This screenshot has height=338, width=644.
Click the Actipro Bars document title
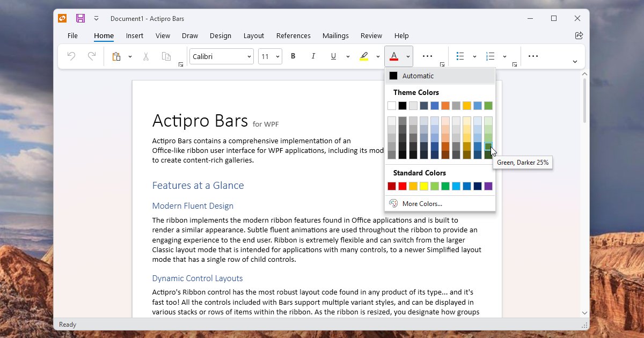(x=200, y=120)
